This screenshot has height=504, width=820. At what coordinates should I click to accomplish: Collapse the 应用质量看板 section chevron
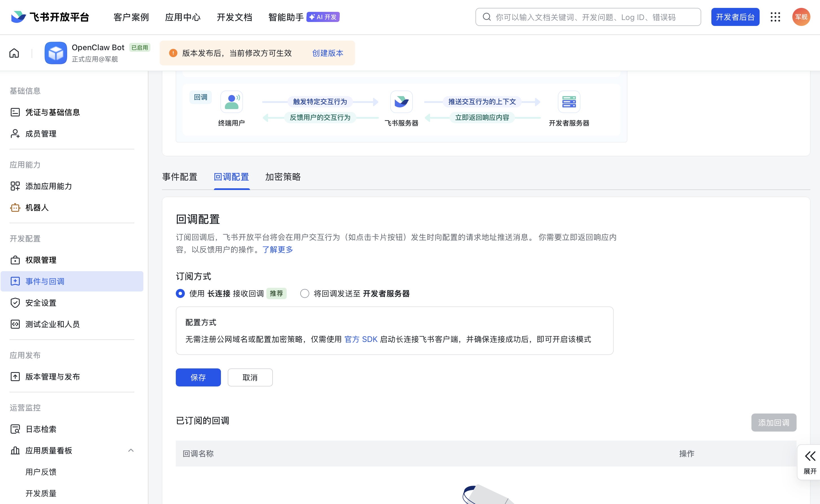[x=131, y=450]
